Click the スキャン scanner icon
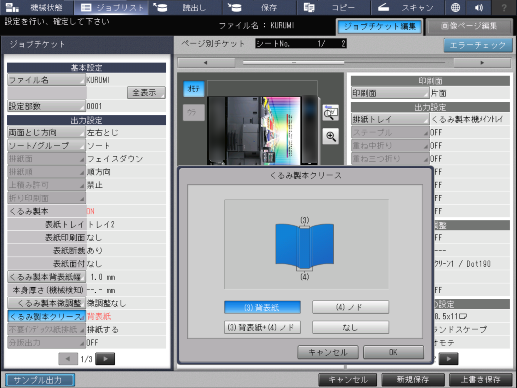 (383, 7)
